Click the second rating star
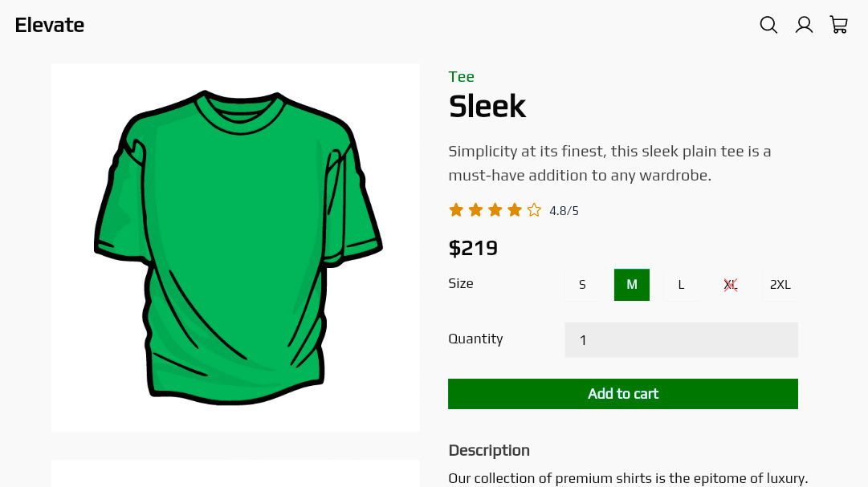This screenshot has width=868, height=487. coord(475,210)
